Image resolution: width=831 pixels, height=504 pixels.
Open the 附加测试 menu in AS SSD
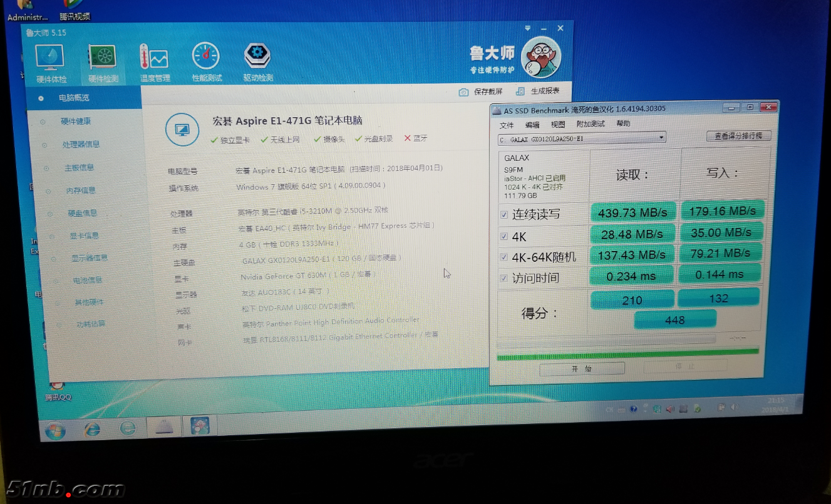point(590,124)
